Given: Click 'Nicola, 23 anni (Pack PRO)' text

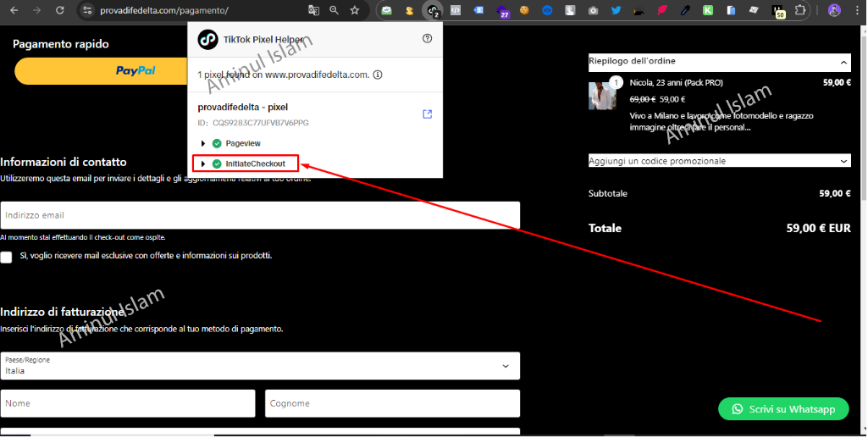Looking at the screenshot, I should (676, 82).
